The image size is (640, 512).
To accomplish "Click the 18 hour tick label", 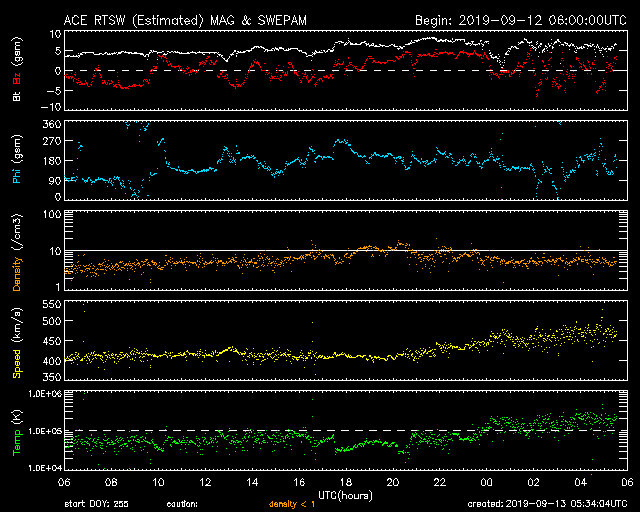I will (346, 482).
